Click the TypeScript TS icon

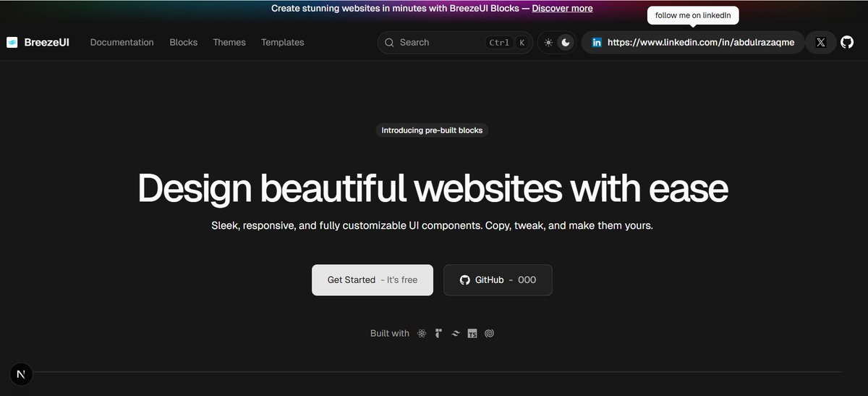tap(472, 334)
